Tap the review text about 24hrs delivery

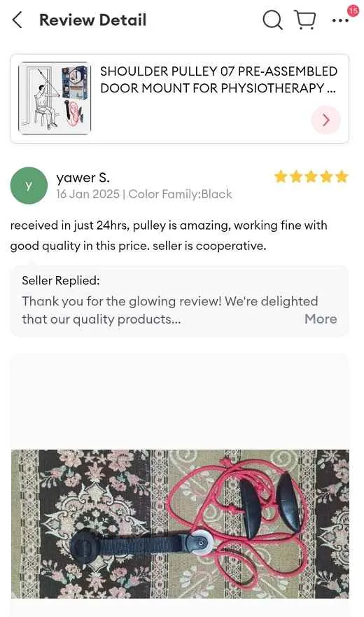(169, 235)
